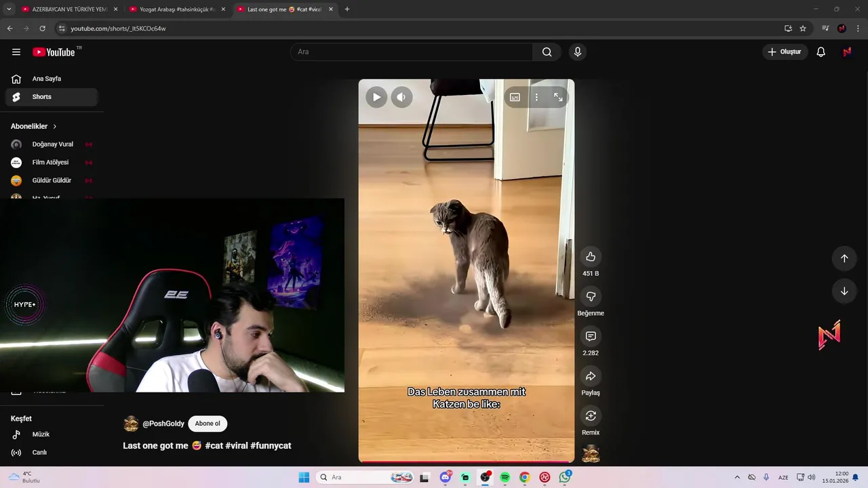The width and height of the screenshot is (868, 488).
Task: Remix this Short
Action: tap(591, 415)
